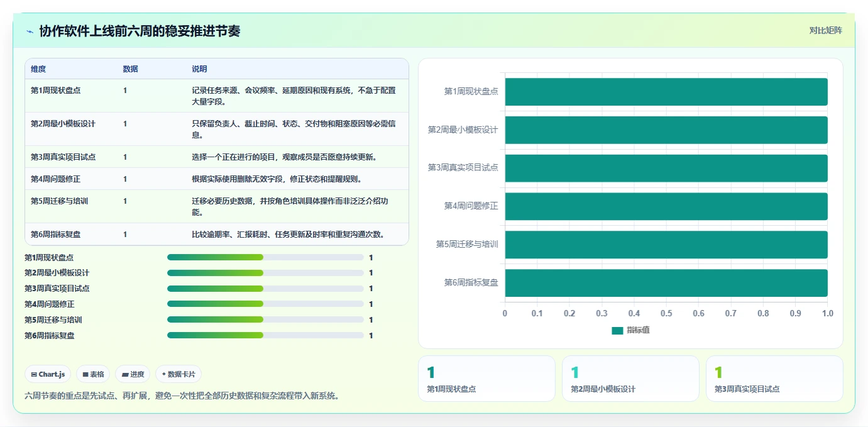Click the chart y-axis label 第4周问题修正

click(471, 206)
